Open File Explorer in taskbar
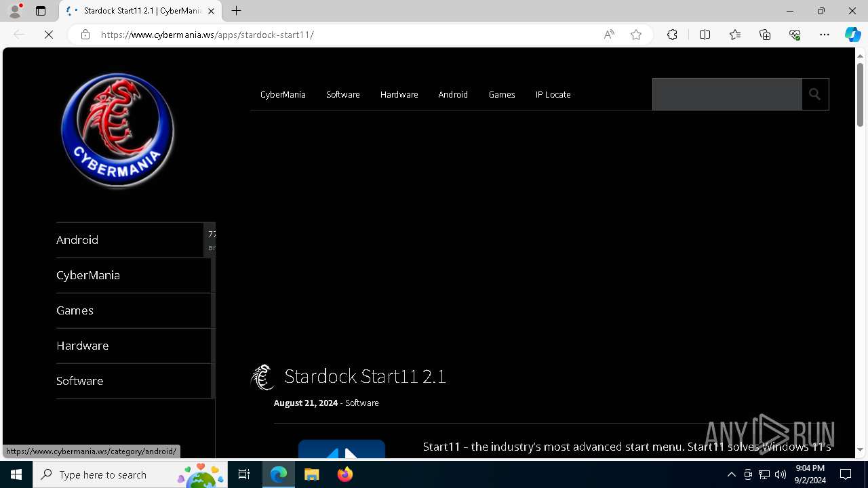 tap(312, 474)
